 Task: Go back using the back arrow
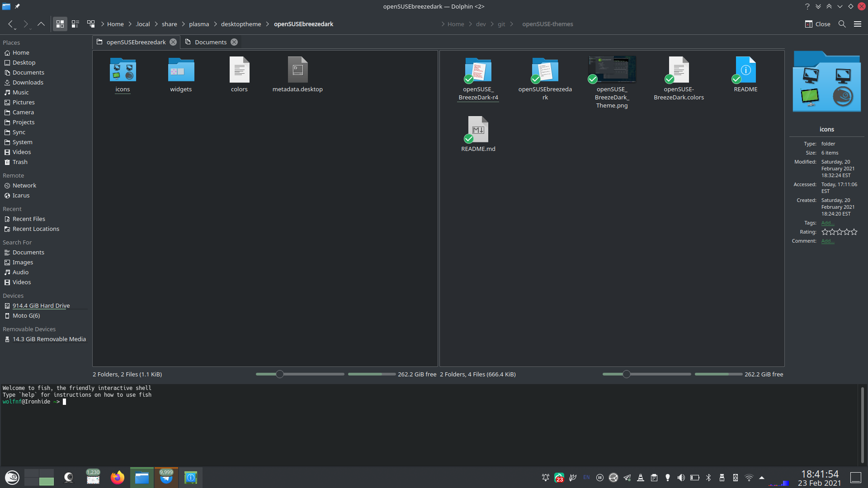point(10,24)
